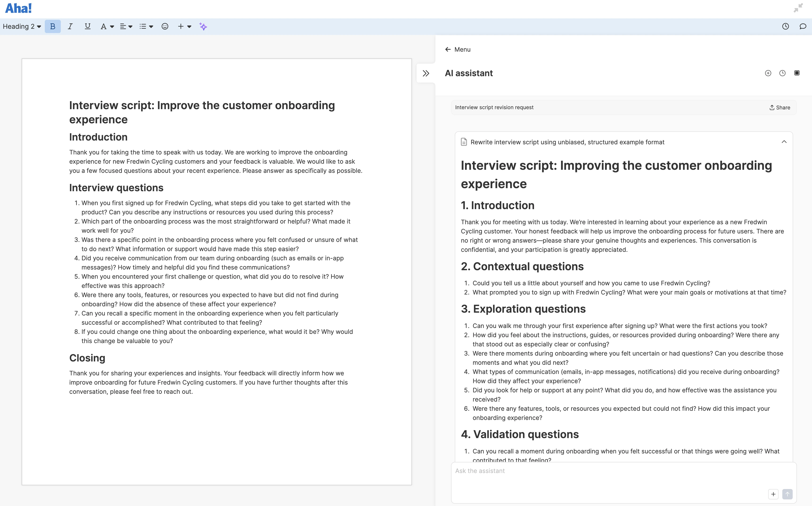
Task: Open the text color dropdown
Action: (107, 26)
